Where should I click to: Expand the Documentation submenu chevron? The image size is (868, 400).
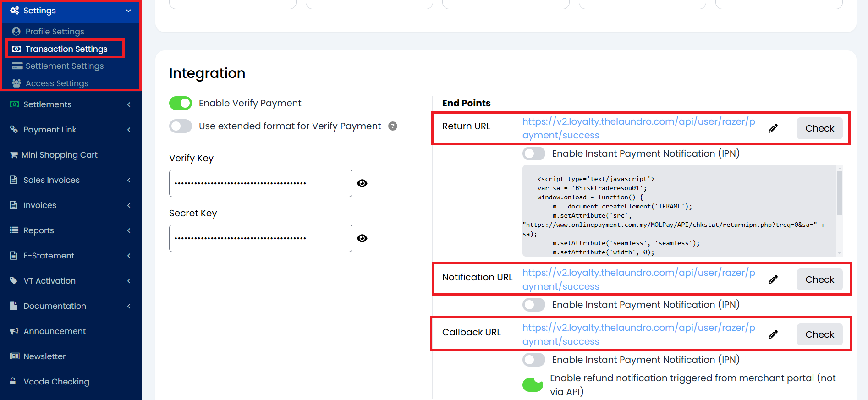click(129, 306)
